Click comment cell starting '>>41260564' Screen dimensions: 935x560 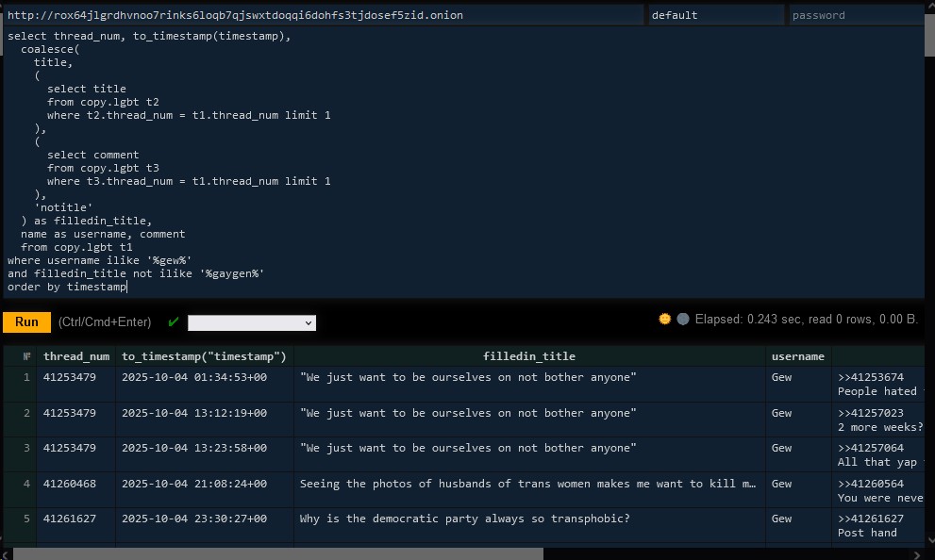880,491
